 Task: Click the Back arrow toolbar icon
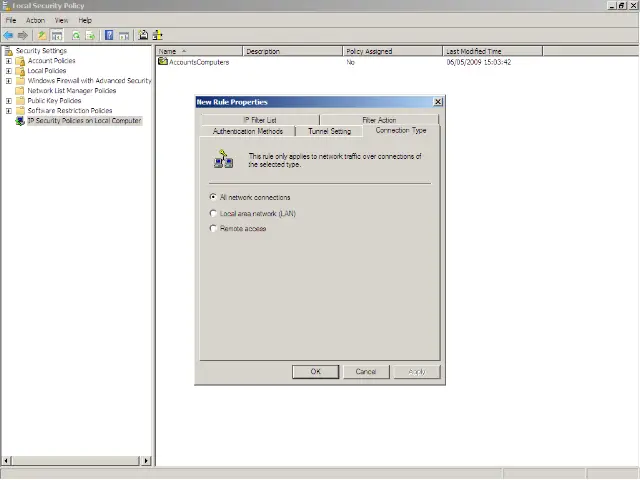[x=9, y=35]
